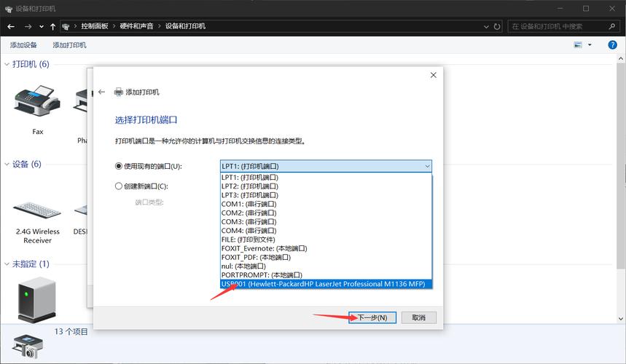Pick COM3 serial port from list
The height and width of the screenshot is (364, 626).
click(x=249, y=221)
